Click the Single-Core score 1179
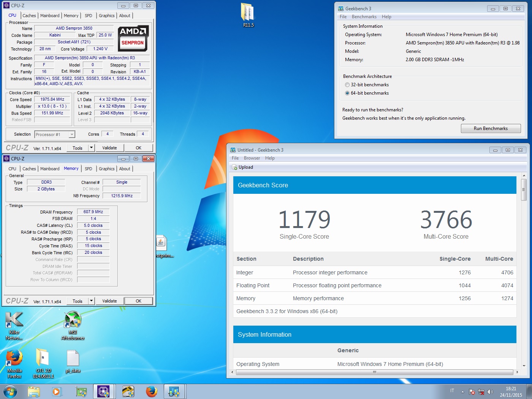This screenshot has width=532, height=399. [304, 220]
